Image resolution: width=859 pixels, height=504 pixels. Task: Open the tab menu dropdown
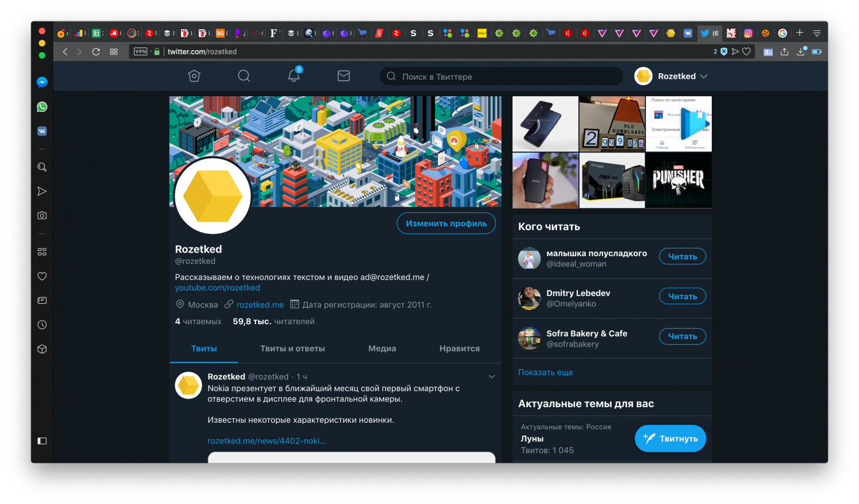point(817,33)
